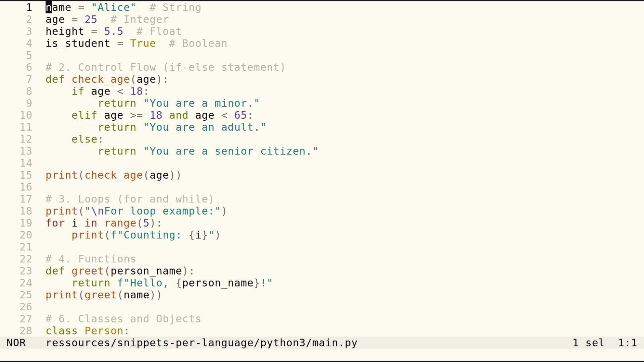Click the file path ressources/snippets-per-language/python3/main.py
This screenshot has height=362, width=644.
(201, 343)
